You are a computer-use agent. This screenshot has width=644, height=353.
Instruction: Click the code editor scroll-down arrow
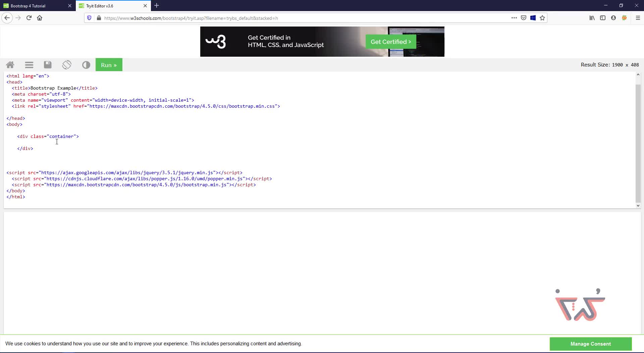tap(638, 206)
